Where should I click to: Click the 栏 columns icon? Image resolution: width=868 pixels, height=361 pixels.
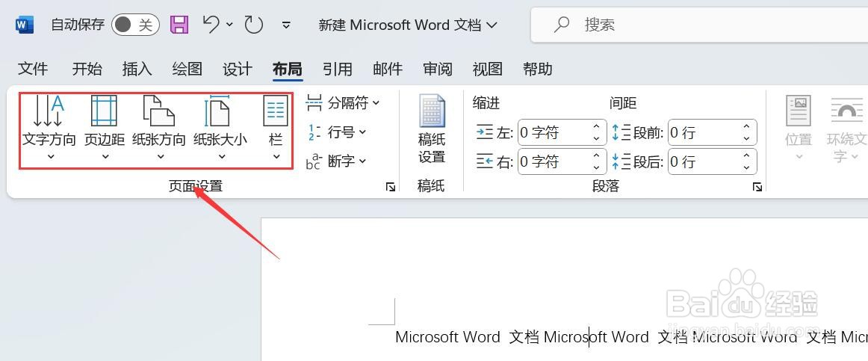point(276,111)
